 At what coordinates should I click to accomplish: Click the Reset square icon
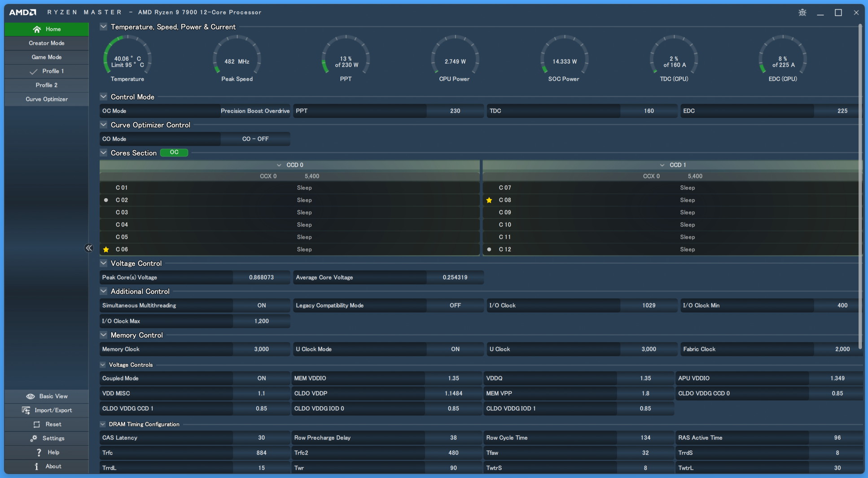(x=37, y=424)
